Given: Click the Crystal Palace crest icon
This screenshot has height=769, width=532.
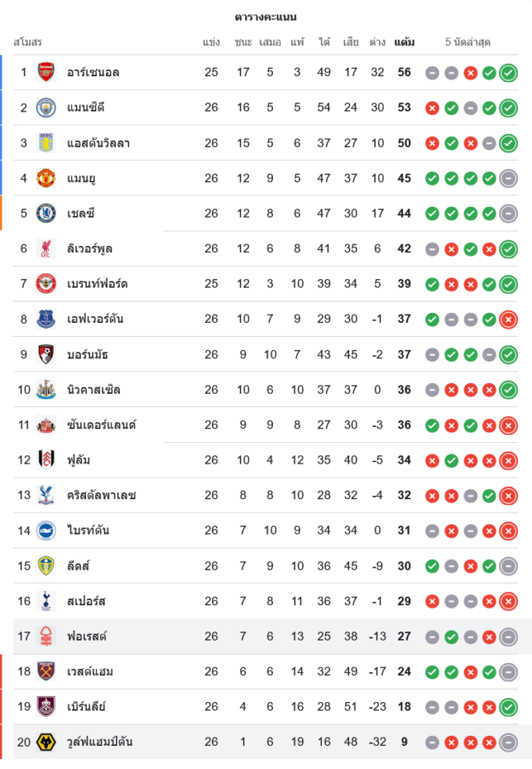Looking at the screenshot, I should pyautogui.click(x=47, y=495).
